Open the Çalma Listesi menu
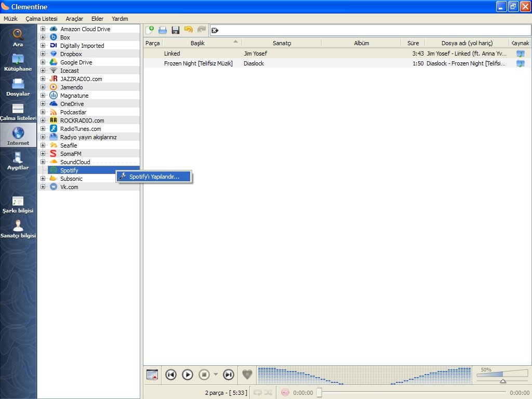Screen dimensions: 532x399 pos(42,19)
